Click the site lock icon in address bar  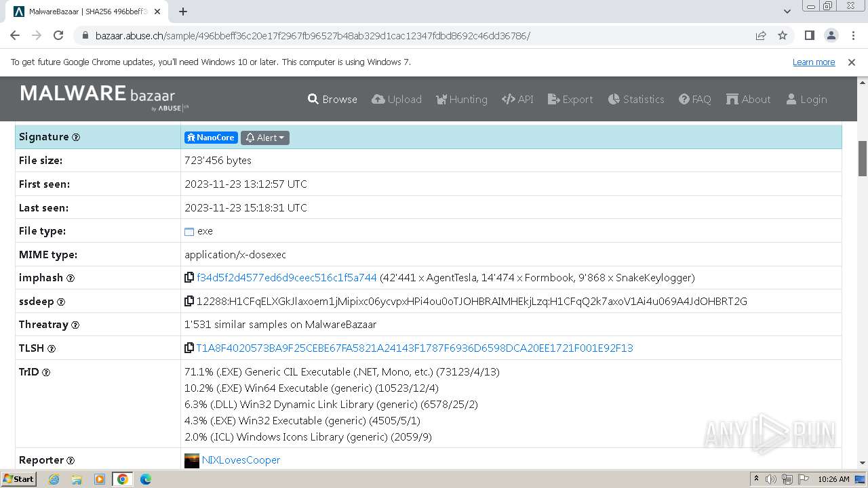85,36
